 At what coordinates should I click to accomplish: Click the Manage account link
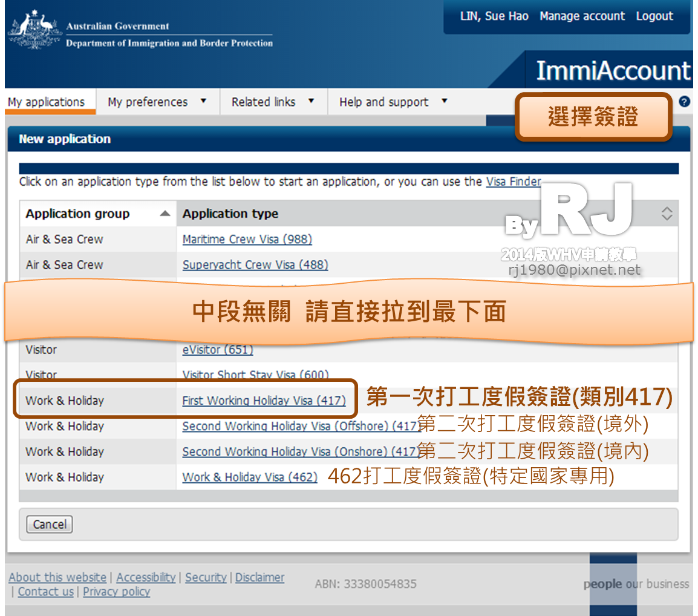[582, 16]
